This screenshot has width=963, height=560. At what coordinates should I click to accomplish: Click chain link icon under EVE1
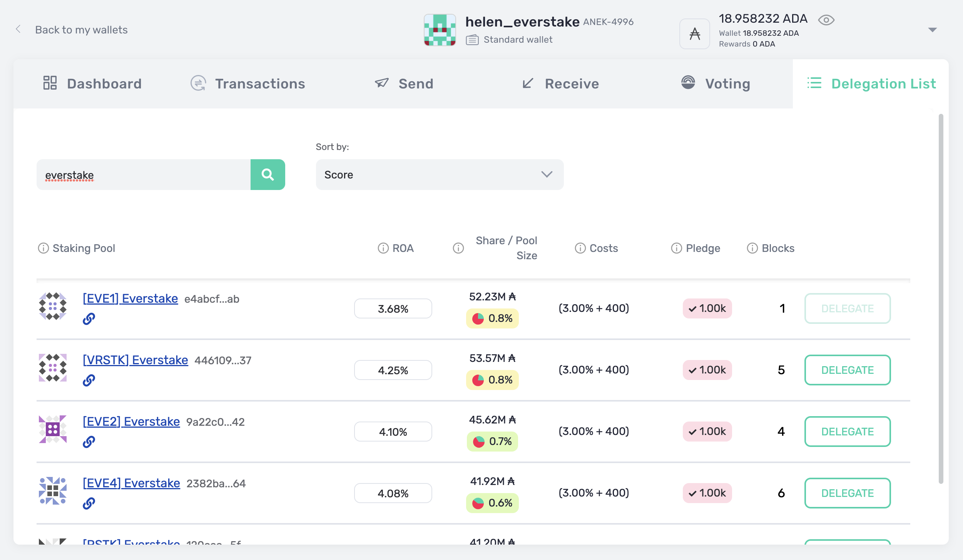[89, 318]
